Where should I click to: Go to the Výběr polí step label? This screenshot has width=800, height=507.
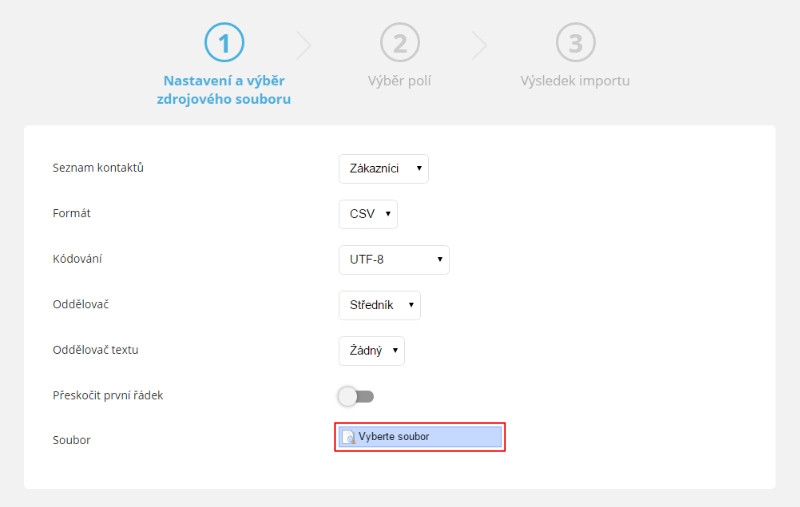(x=399, y=81)
